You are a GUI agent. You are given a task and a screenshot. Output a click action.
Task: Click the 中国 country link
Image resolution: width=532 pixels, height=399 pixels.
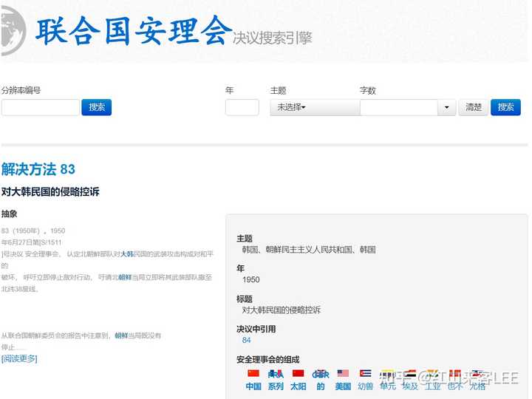coord(253,386)
